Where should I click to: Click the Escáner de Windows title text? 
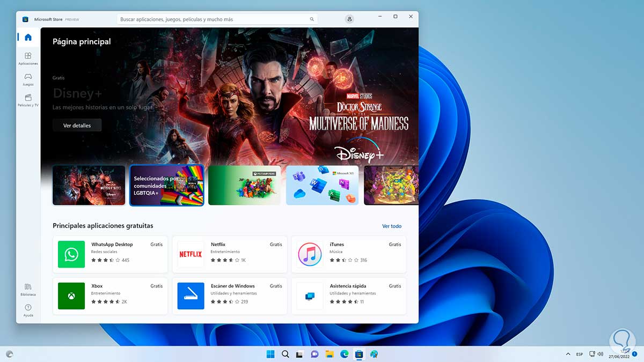coord(233,286)
